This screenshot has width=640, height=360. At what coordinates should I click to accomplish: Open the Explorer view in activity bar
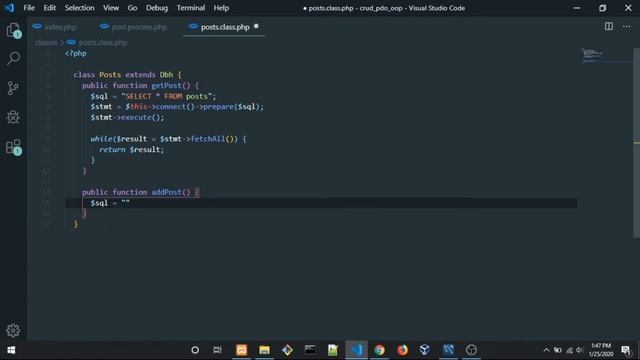(x=13, y=30)
